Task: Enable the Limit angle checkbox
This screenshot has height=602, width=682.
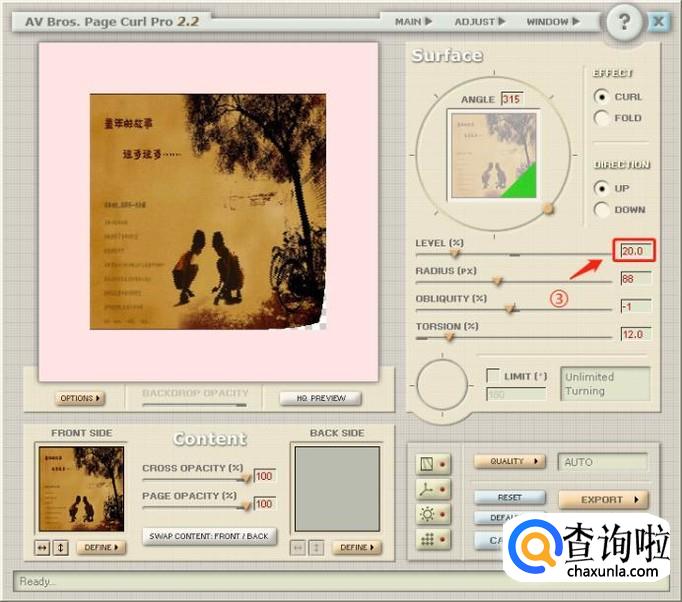Action: (x=493, y=375)
